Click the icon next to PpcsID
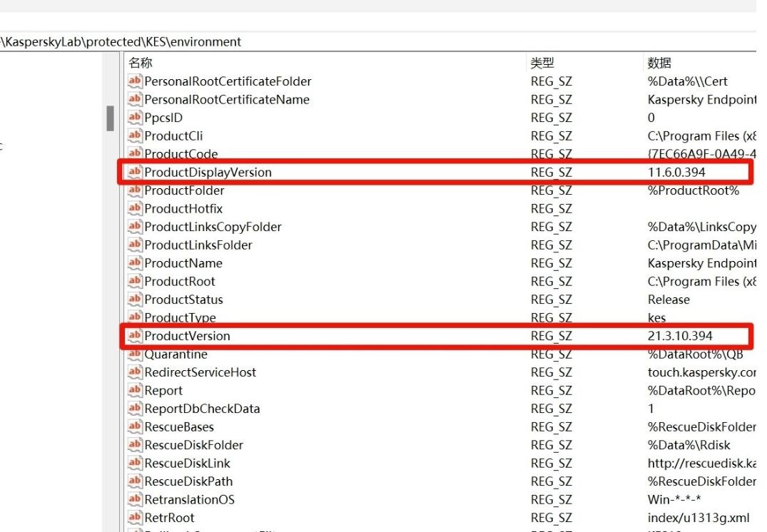The width and height of the screenshot is (767, 532). 134,118
